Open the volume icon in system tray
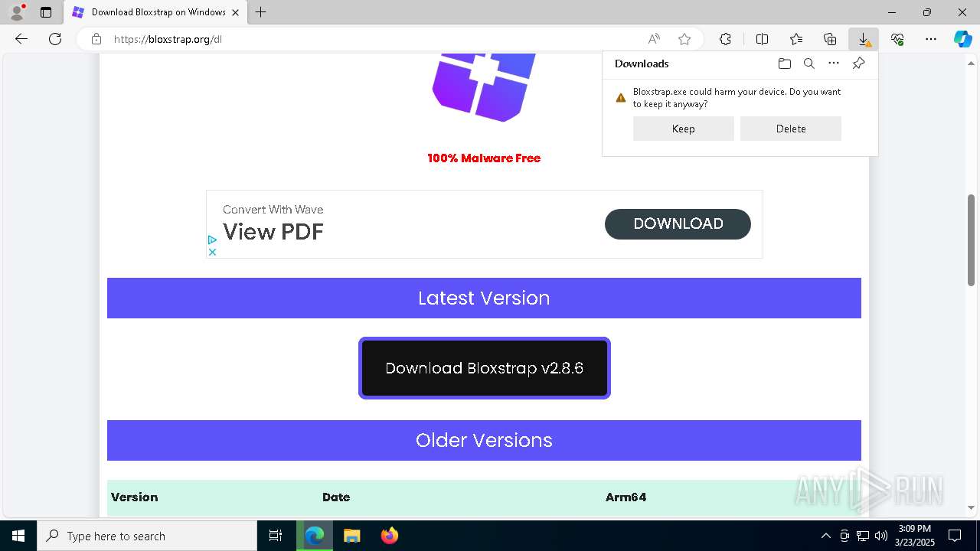This screenshot has height=551, width=980. [x=881, y=536]
